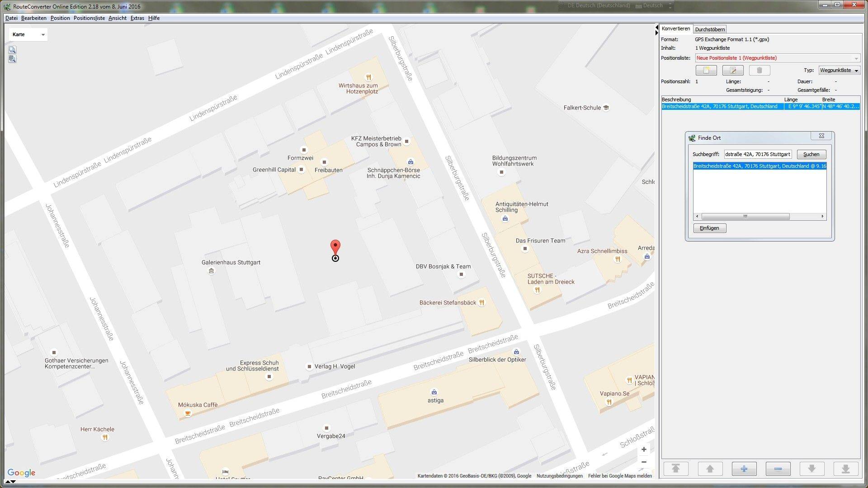
Task: Click the blue plus add position button
Action: 744,469
